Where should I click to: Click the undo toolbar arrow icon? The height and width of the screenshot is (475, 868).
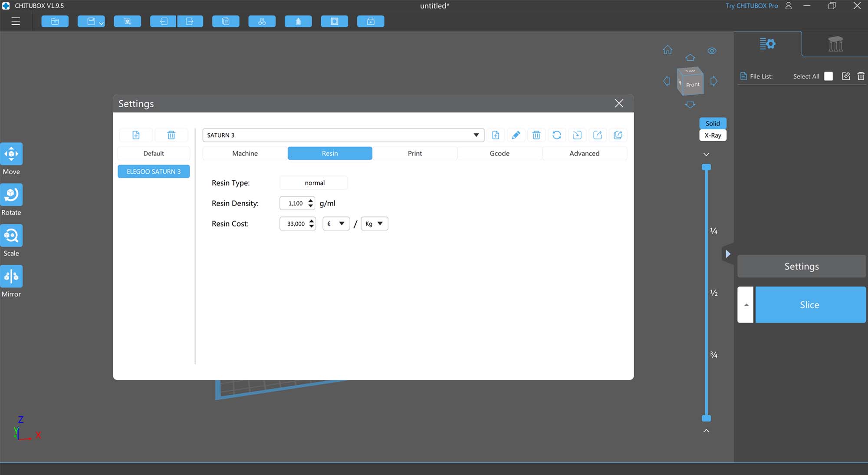163,21
